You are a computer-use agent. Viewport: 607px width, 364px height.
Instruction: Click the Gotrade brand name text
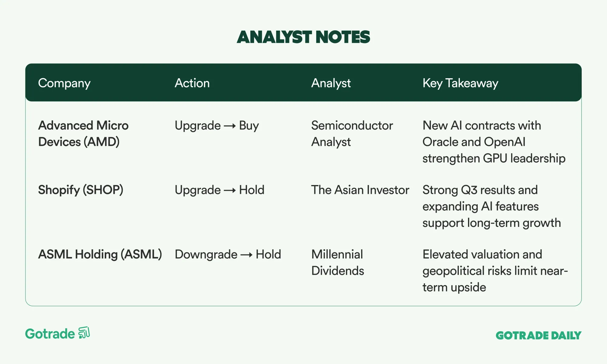click(x=50, y=334)
